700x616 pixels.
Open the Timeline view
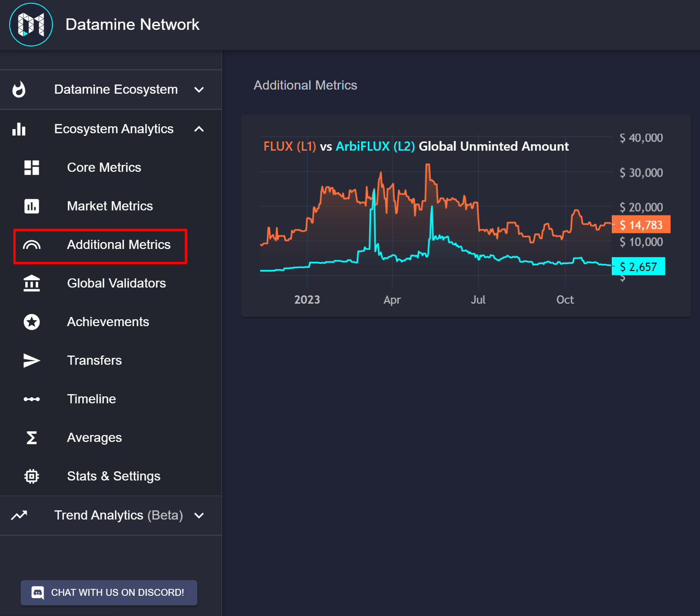(x=111, y=399)
